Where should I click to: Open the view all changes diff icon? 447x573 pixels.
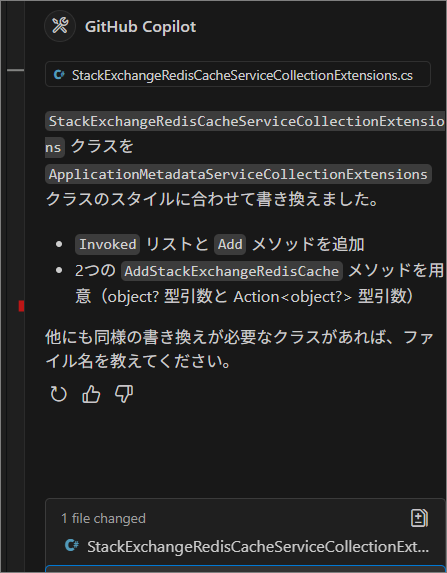tap(419, 518)
